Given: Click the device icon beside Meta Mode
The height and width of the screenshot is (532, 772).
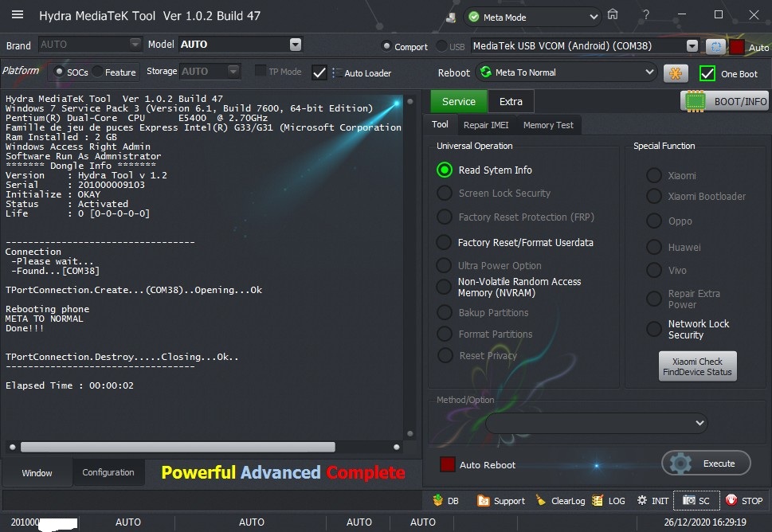Looking at the screenshot, I should coord(450,18).
